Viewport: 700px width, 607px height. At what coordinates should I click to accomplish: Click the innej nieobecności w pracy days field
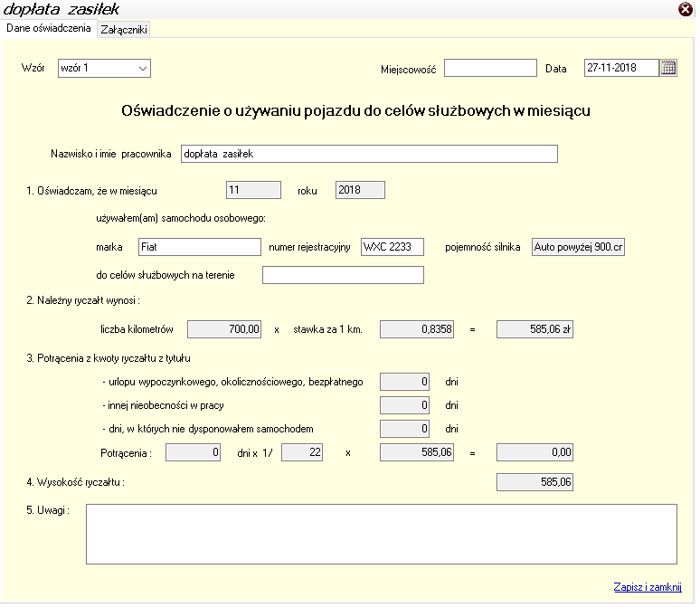pyautogui.click(x=404, y=405)
